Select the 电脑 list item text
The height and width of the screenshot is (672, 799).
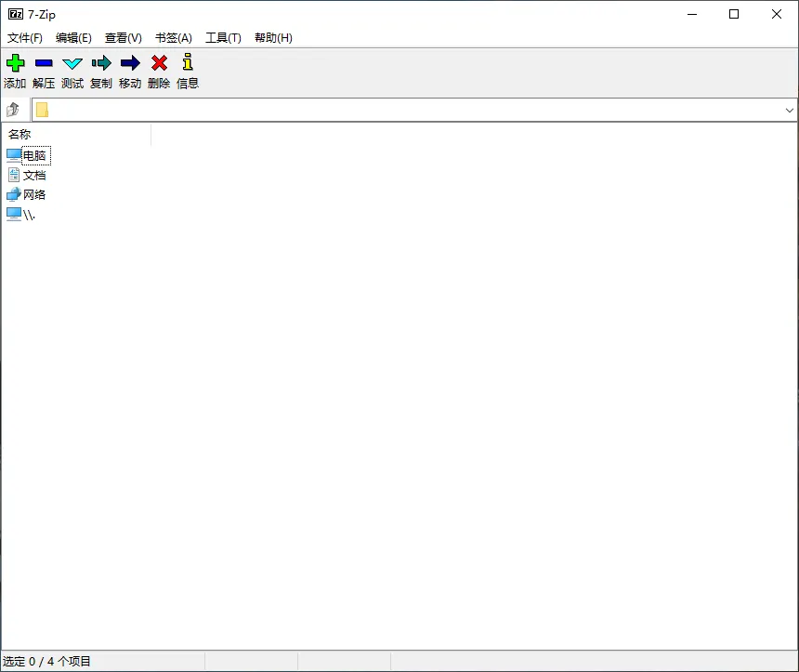point(34,155)
